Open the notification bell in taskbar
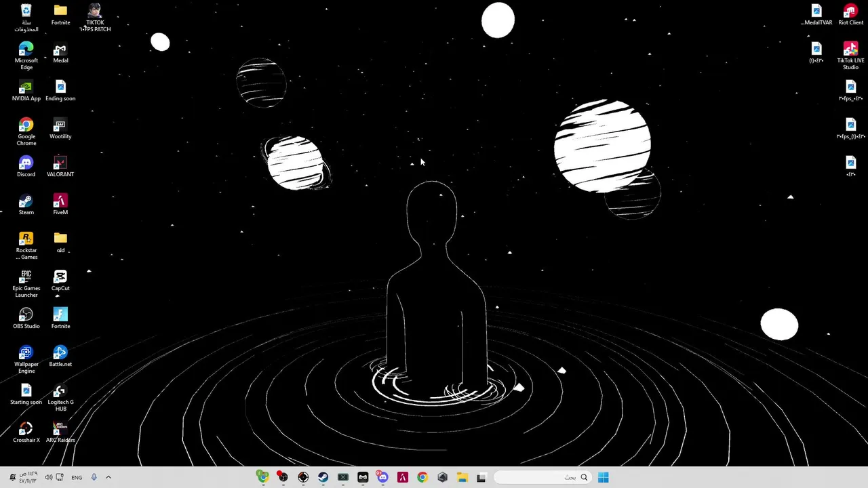This screenshot has height=488, width=868. (x=12, y=477)
